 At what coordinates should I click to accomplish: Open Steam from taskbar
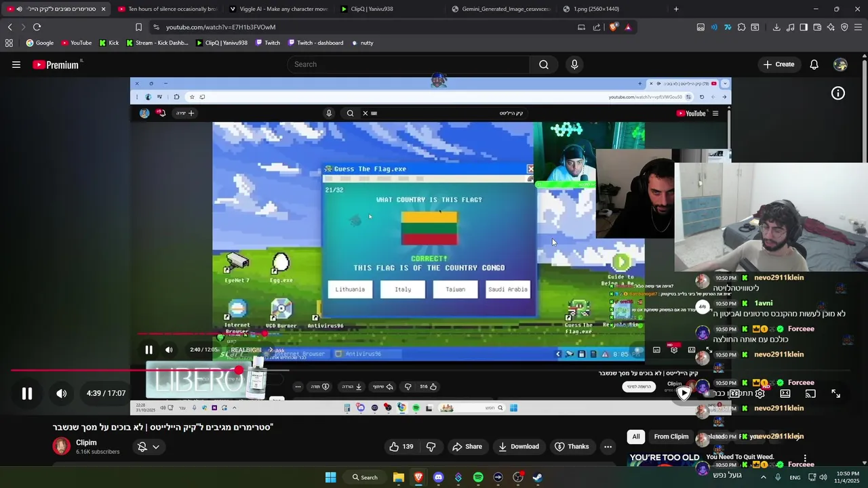coord(537,477)
